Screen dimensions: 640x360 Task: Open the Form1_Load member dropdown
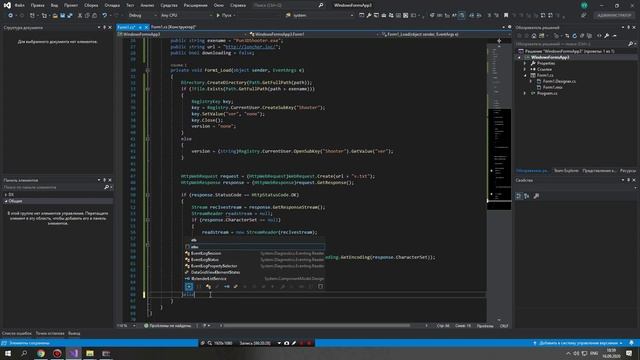tap(444, 35)
